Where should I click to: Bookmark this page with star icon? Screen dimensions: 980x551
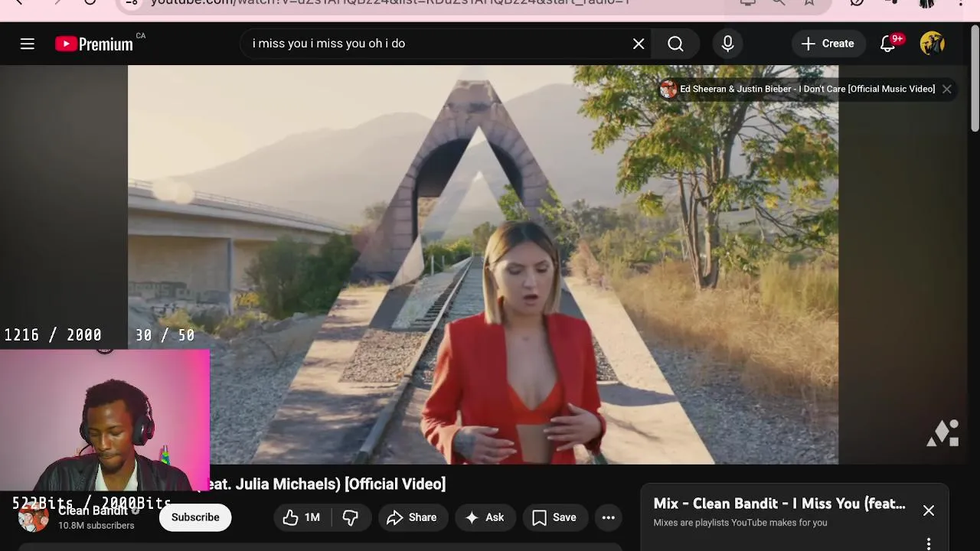point(809,2)
